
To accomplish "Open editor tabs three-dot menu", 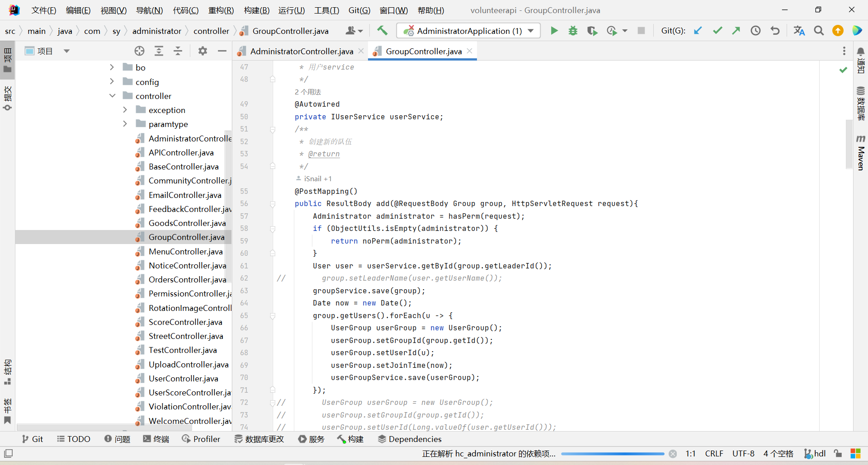I will coord(844,51).
